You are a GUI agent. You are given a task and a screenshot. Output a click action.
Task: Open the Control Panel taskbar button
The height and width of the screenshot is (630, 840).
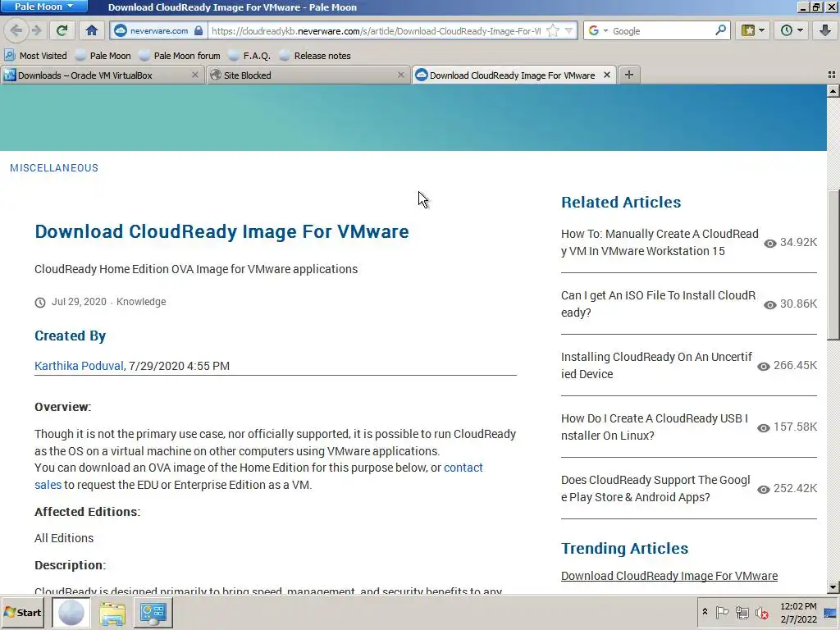tap(153, 612)
